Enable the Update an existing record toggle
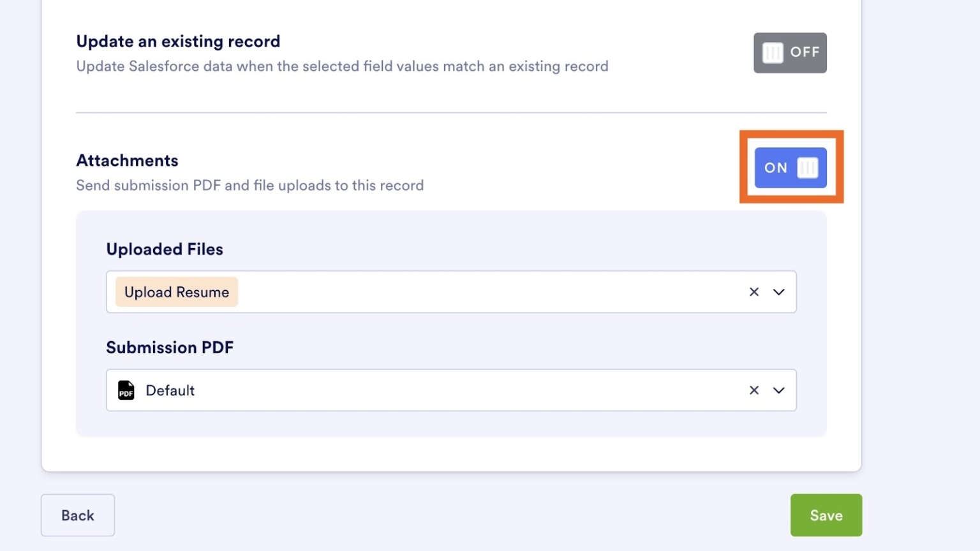980x551 pixels. [x=790, y=53]
